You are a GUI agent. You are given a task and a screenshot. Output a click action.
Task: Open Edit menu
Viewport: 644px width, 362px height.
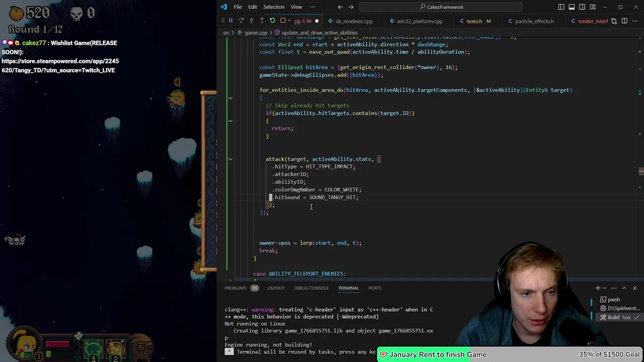[x=253, y=7]
